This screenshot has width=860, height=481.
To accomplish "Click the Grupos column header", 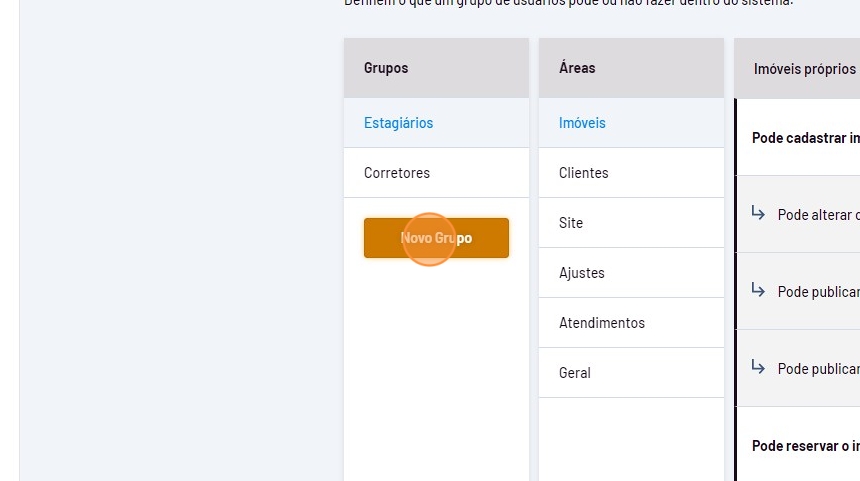I will (x=386, y=68).
